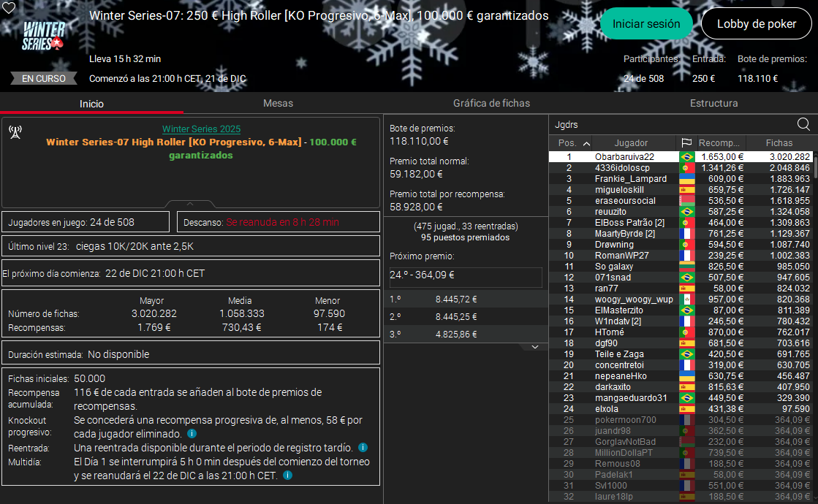Switch to the Mesas tab
This screenshot has height=504, width=818.
pos(279,104)
